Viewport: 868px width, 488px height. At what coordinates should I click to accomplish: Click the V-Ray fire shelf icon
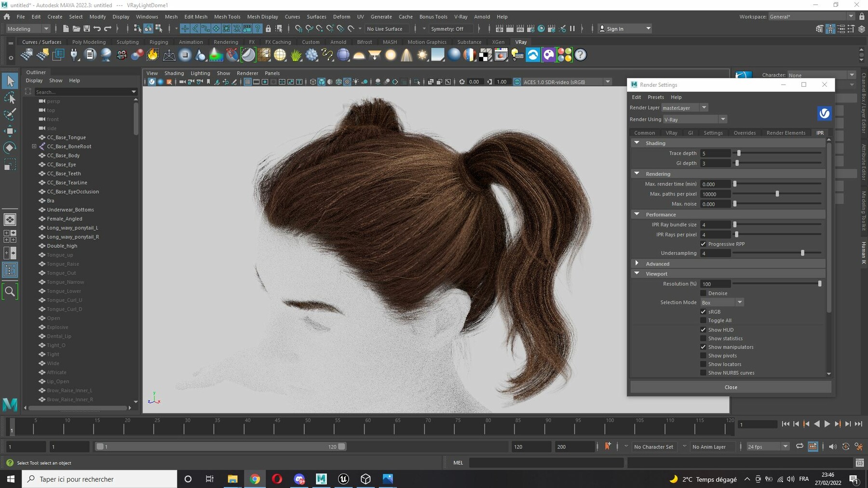click(x=153, y=55)
